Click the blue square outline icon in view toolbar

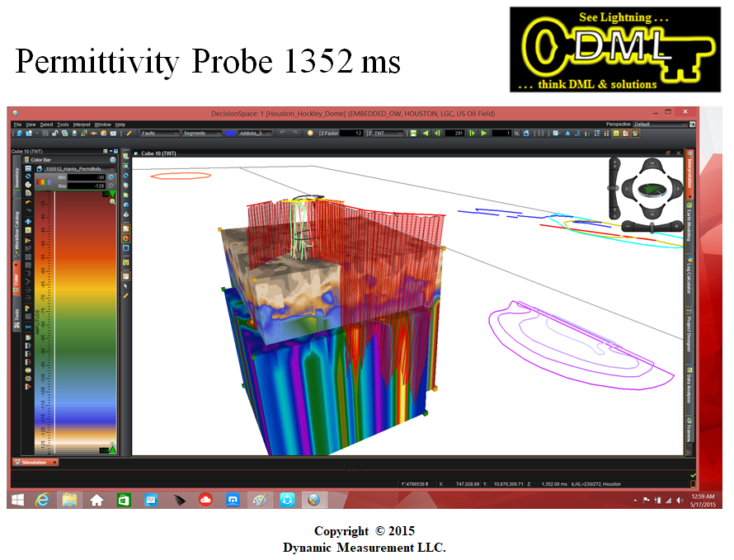click(125, 248)
